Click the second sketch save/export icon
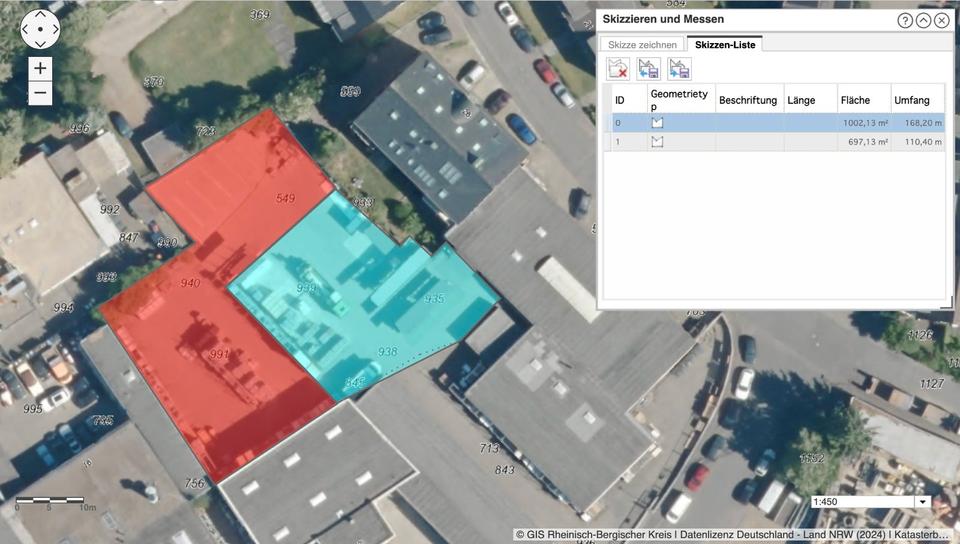960x544 pixels. [x=680, y=68]
